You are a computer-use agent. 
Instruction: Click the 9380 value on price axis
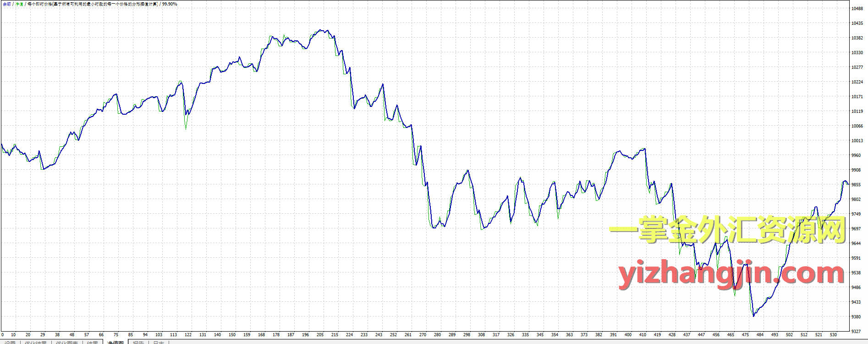pos(856,317)
